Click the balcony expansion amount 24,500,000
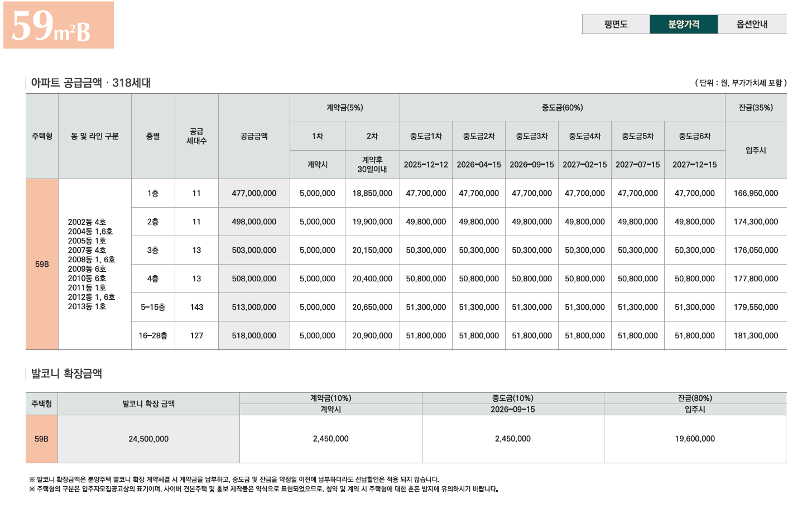Screen dimensions: 812x523 tap(148, 439)
